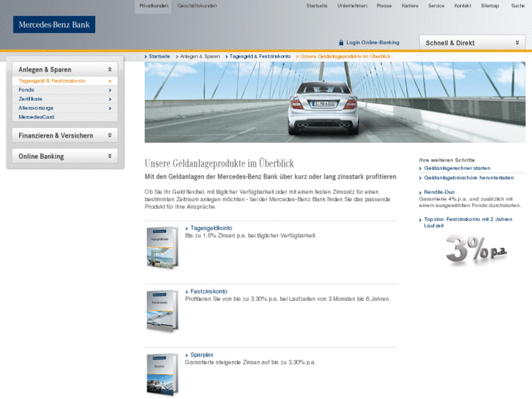Open the Sparplan brochure thumbnail
Viewport: 532px width, 399px height.
[162, 374]
